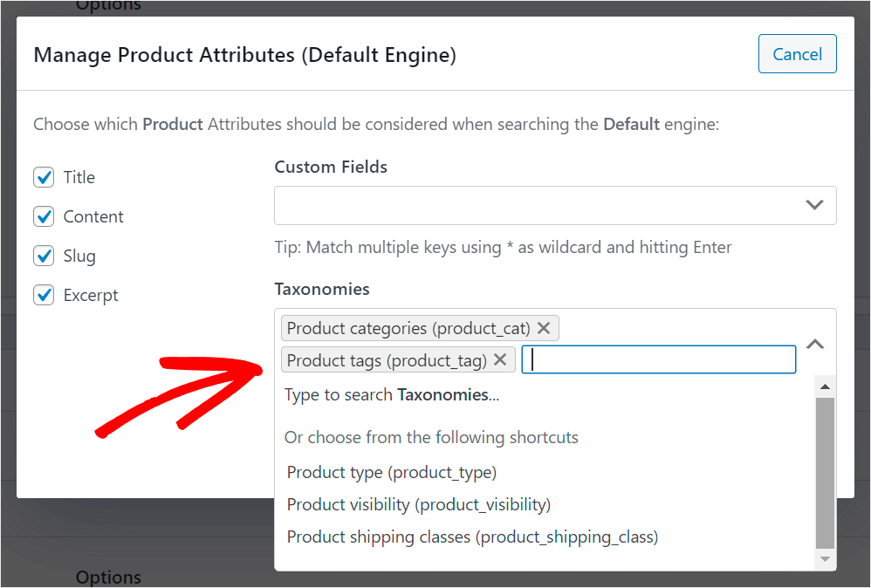Open the Custom Fields dropdown

tap(555, 205)
